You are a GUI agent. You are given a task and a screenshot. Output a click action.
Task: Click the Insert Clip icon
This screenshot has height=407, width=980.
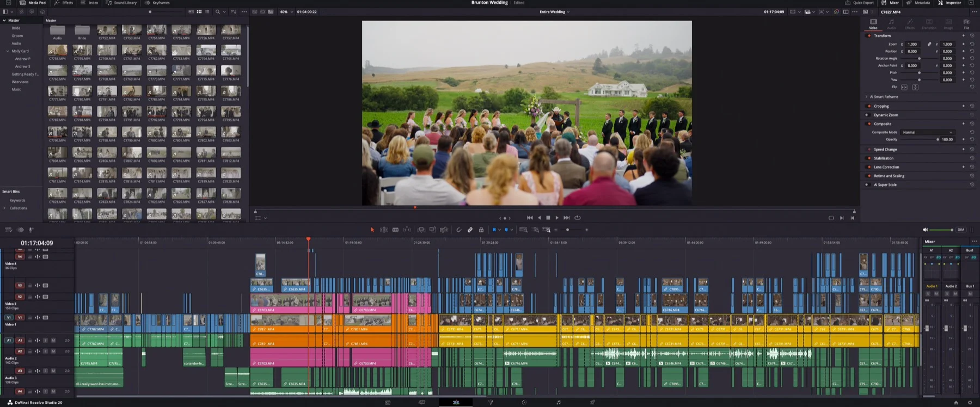coord(421,230)
